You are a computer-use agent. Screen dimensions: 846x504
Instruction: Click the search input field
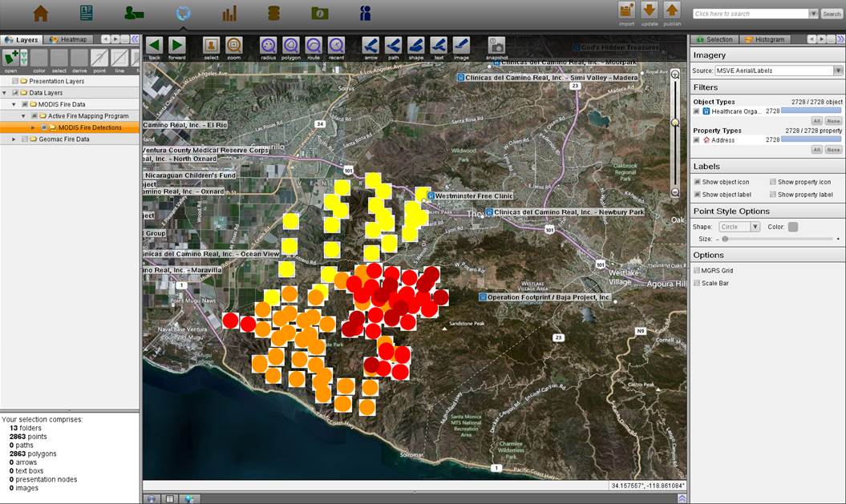coord(751,14)
